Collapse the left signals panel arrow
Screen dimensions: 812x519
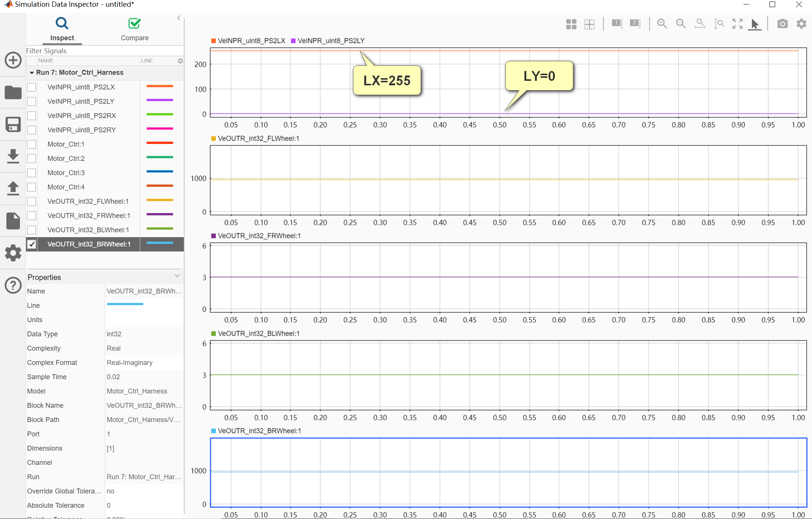click(x=179, y=18)
